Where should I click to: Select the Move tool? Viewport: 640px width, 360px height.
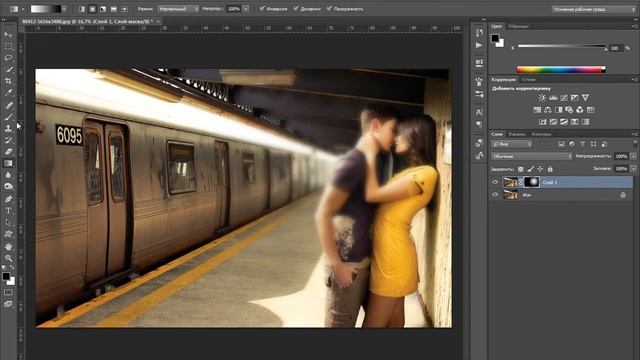[8, 35]
